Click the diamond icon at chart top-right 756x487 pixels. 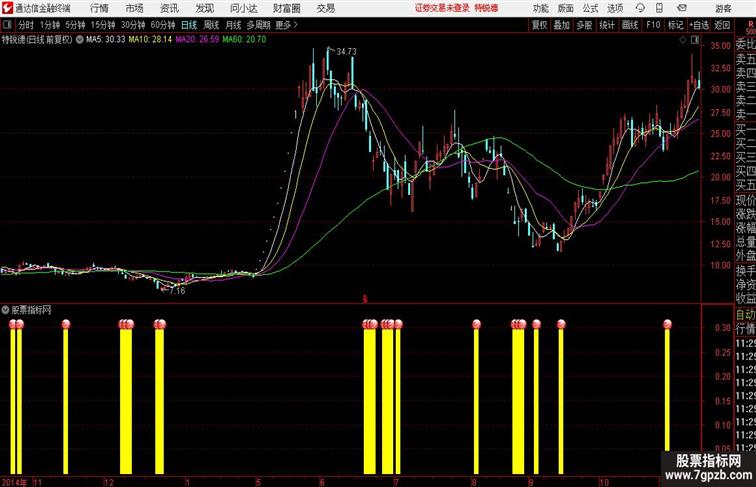(x=683, y=40)
